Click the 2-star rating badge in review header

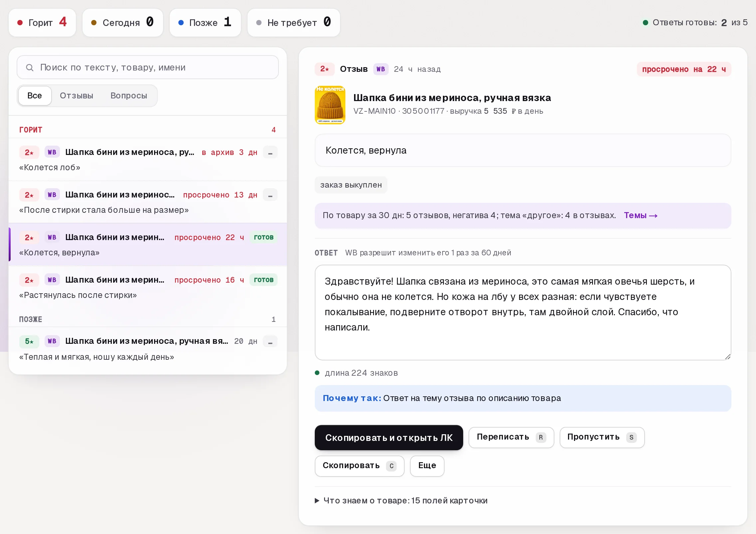[x=324, y=69]
